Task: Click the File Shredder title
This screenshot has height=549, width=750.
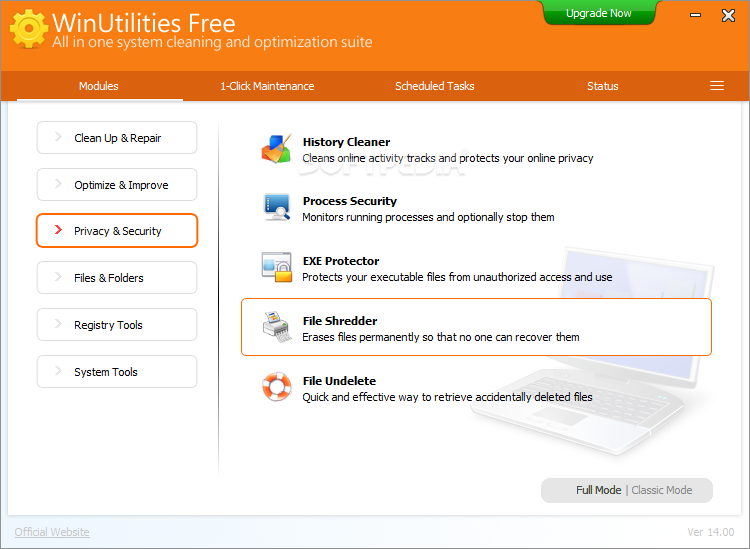Action: pos(340,321)
